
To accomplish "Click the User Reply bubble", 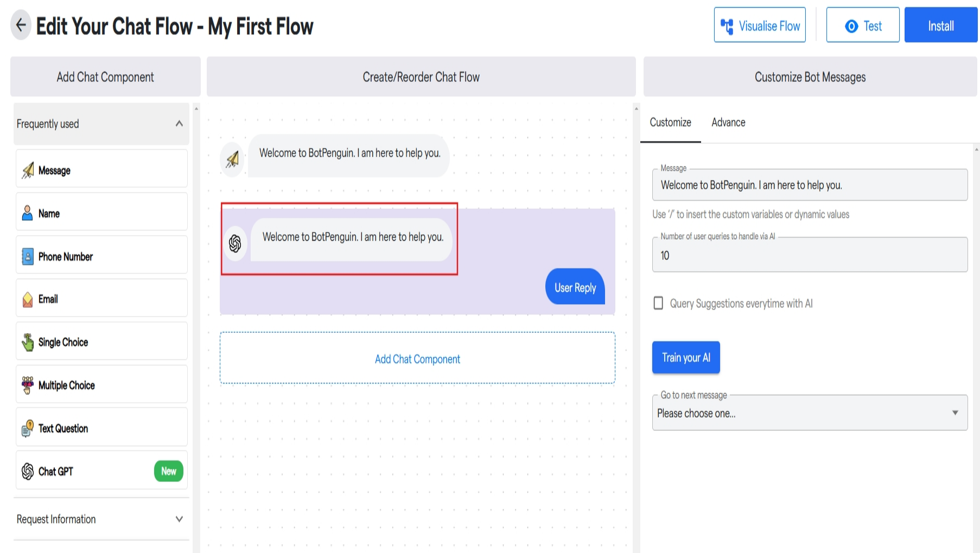I will tap(575, 287).
